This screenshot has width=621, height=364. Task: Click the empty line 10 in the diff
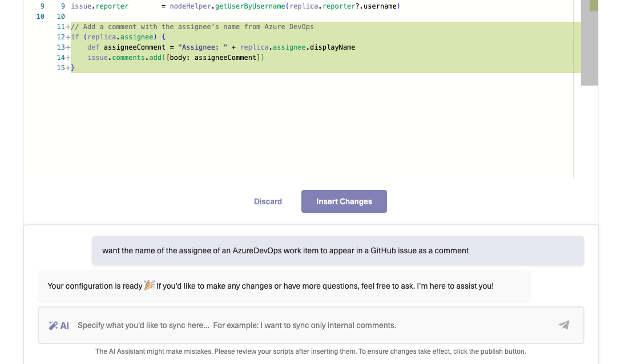pyautogui.click(x=321, y=17)
